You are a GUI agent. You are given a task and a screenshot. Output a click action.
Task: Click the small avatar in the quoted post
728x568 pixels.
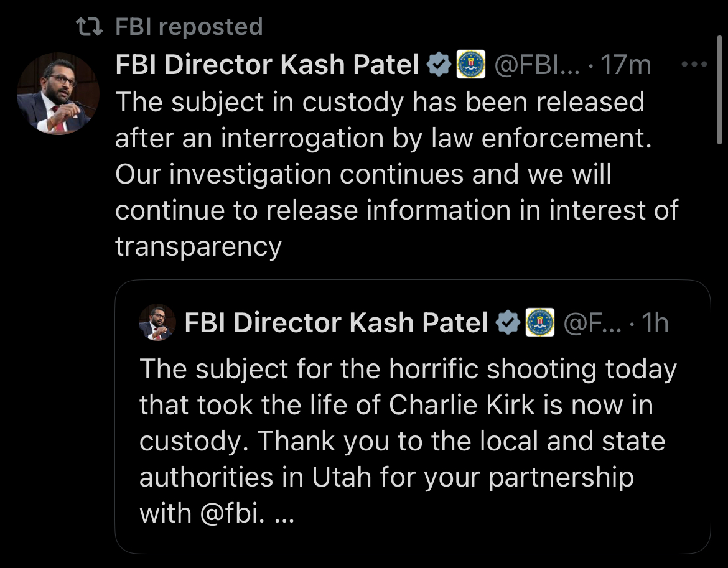pos(156,323)
